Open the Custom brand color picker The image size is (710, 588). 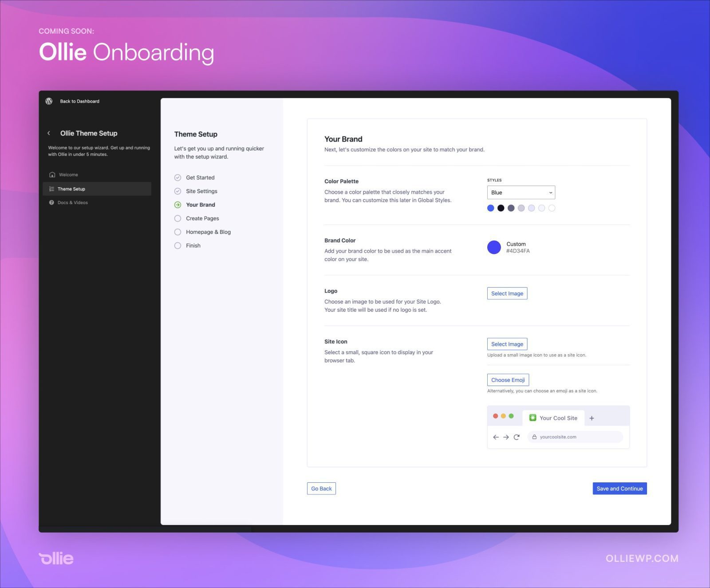tap(494, 247)
